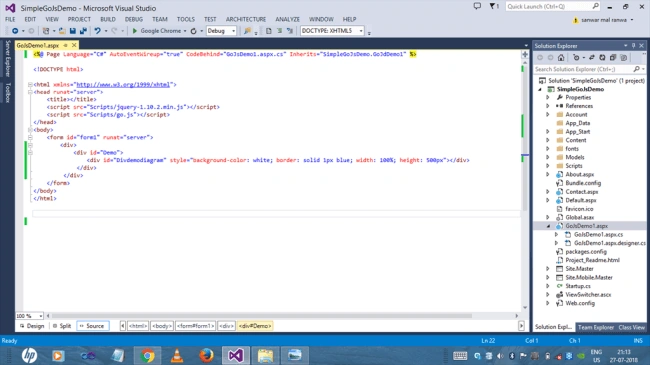Click the Save All toolbar icon
The height and width of the screenshot is (365, 650).
(83, 31)
